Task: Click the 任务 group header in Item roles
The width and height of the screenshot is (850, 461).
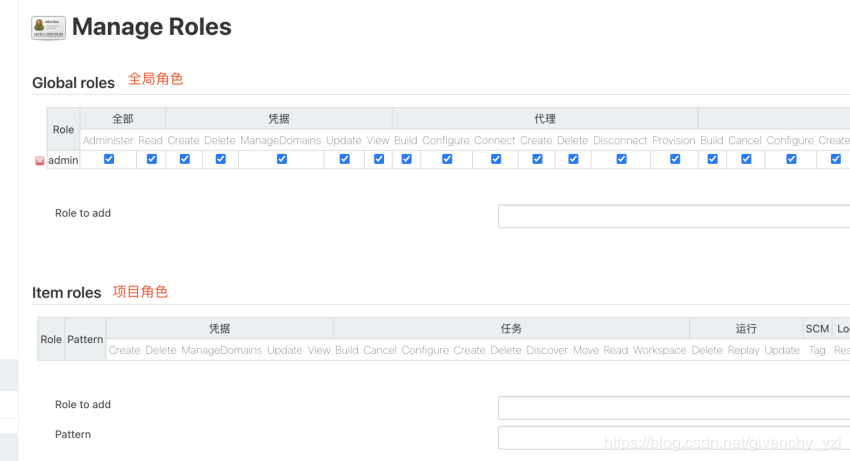Action: 511,329
